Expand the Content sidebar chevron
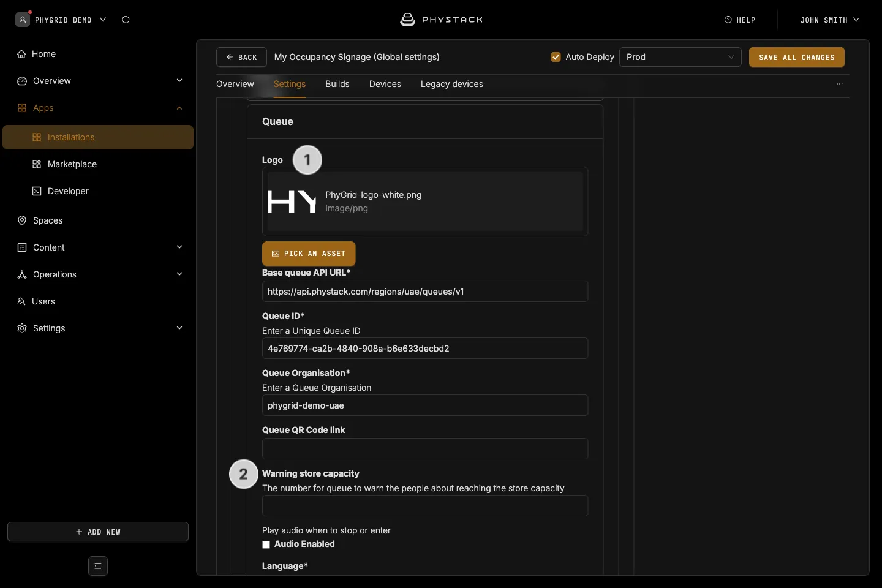The image size is (882, 588). coord(179,247)
